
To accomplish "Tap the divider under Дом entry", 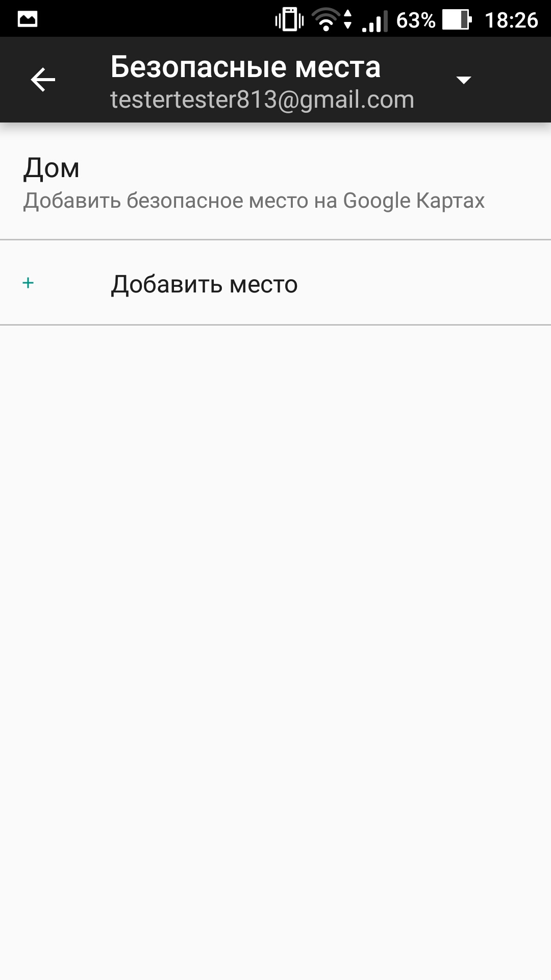I will point(275,239).
